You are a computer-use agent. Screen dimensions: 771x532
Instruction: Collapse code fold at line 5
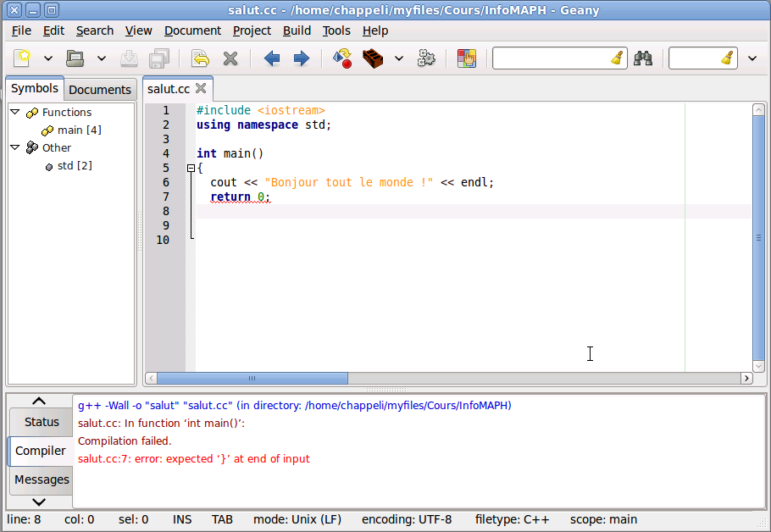[191, 168]
